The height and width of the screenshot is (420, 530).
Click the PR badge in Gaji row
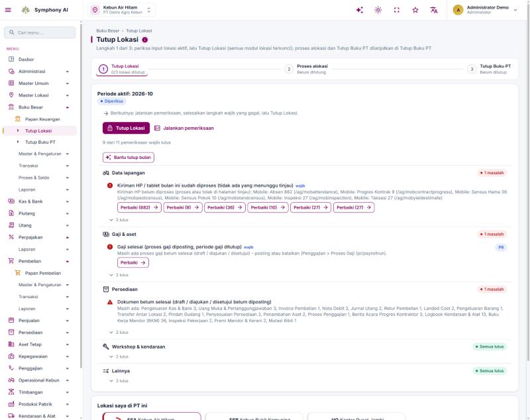(x=501, y=248)
